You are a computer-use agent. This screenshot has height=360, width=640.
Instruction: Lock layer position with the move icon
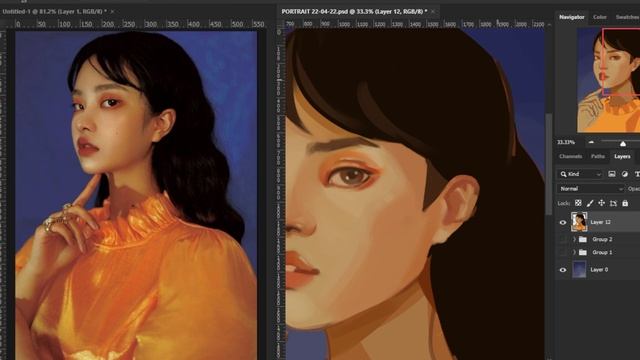click(x=602, y=203)
